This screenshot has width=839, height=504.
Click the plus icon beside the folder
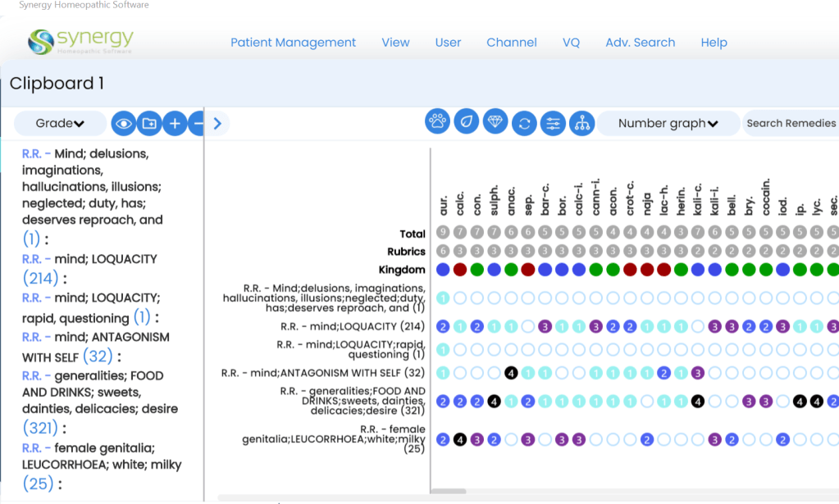(x=174, y=124)
